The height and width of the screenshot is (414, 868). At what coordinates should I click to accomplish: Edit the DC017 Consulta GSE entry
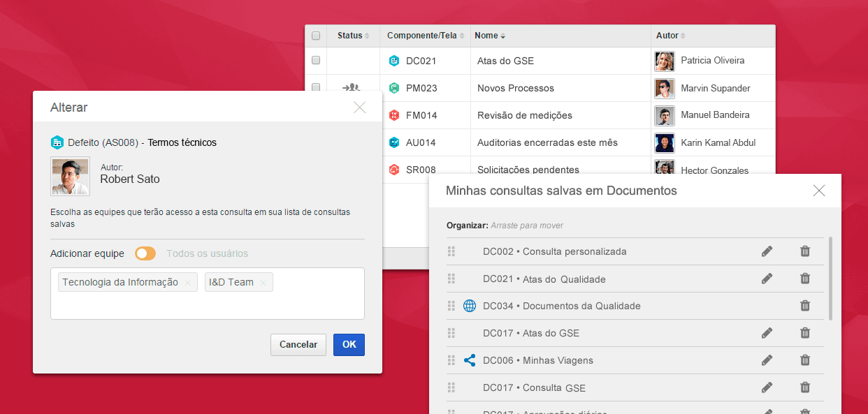(767, 387)
